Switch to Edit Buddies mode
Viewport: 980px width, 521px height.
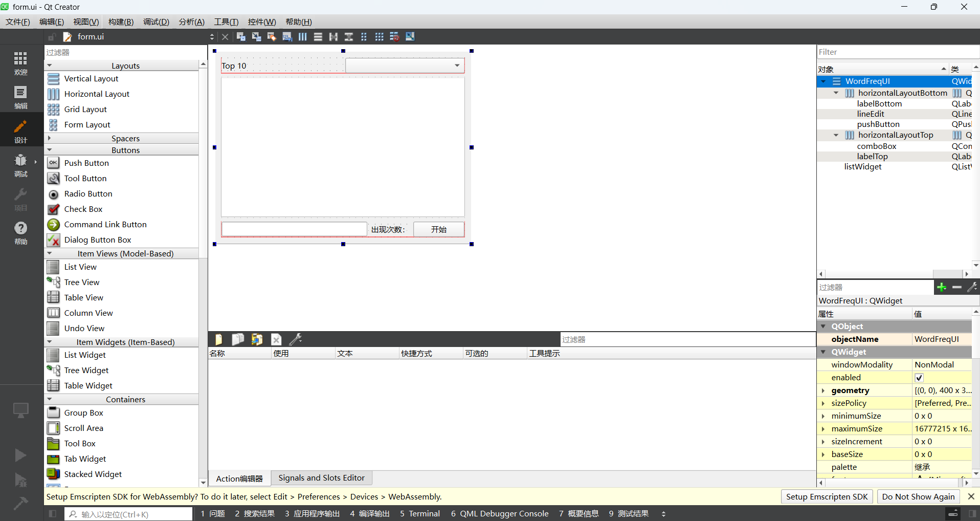tap(272, 37)
